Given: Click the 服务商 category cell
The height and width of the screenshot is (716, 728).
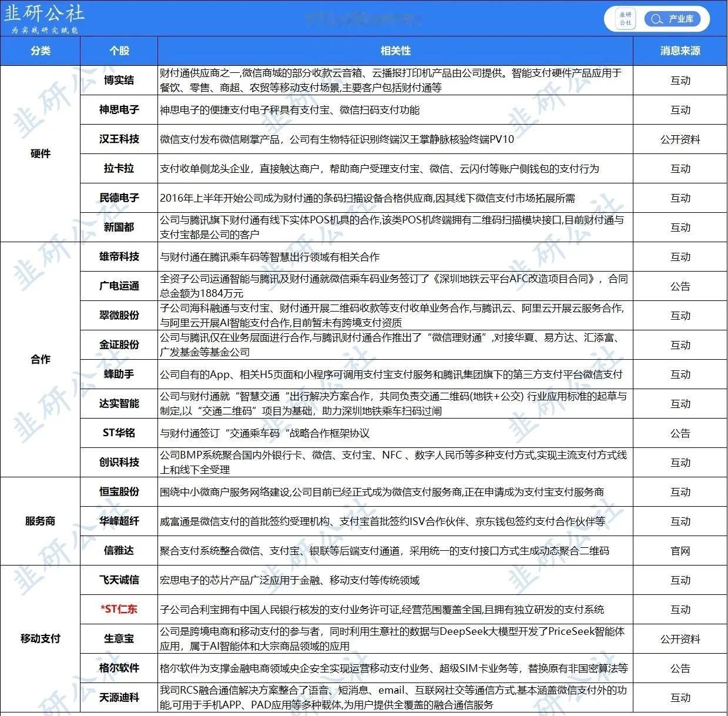Looking at the screenshot, I should click(40, 521).
